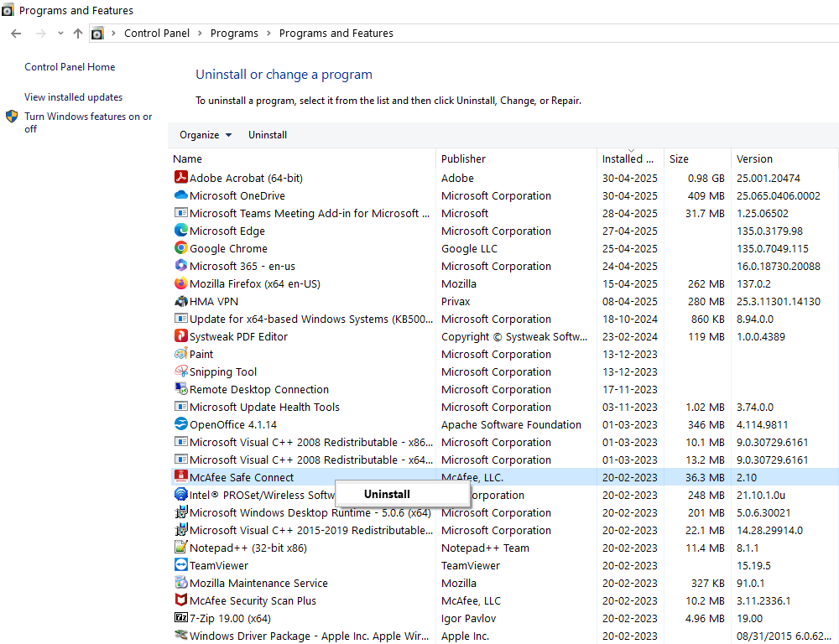839x644 pixels.
Task: Click the Remote Desktop Connection icon
Action: [181, 389]
